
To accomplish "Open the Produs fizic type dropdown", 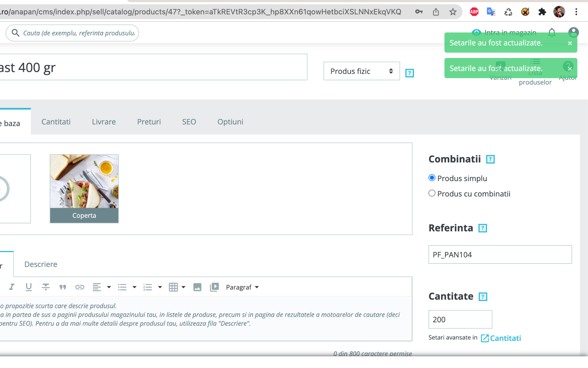I will click(361, 71).
